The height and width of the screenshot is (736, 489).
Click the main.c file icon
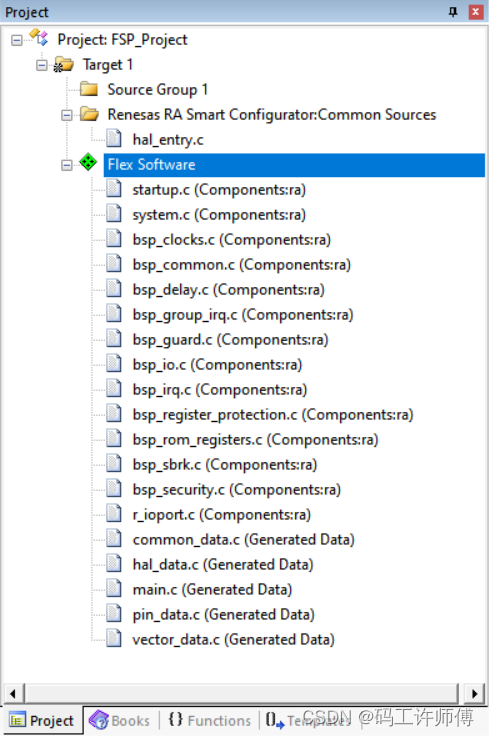point(114,589)
